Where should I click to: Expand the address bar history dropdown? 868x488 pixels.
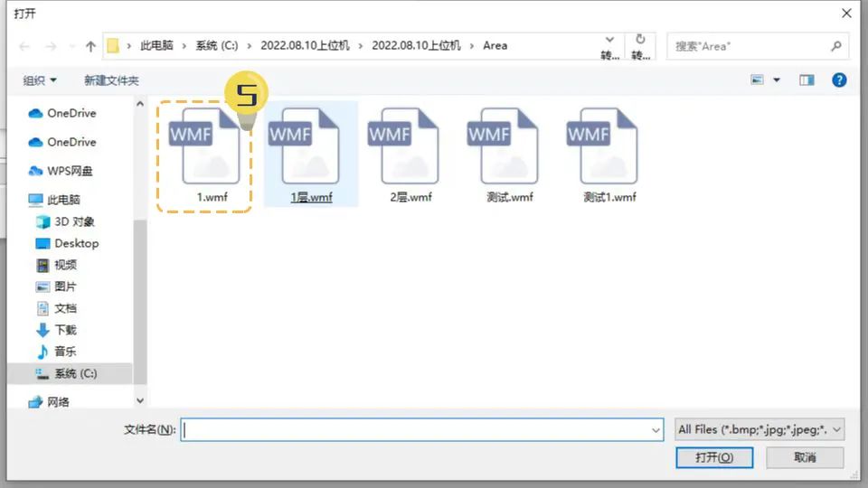[x=610, y=40]
